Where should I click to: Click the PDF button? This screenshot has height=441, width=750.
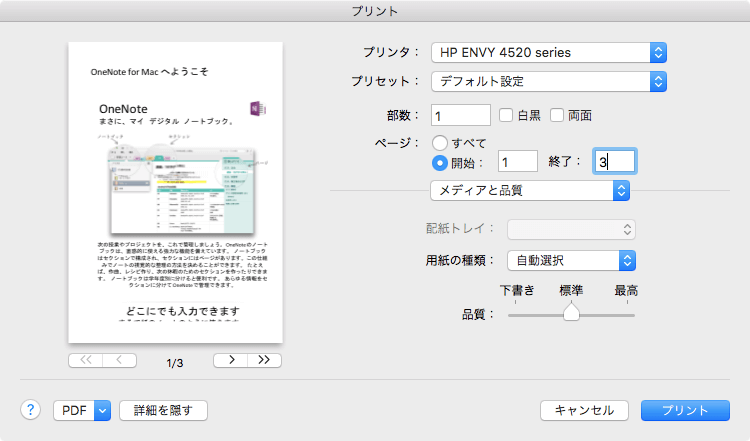74,410
